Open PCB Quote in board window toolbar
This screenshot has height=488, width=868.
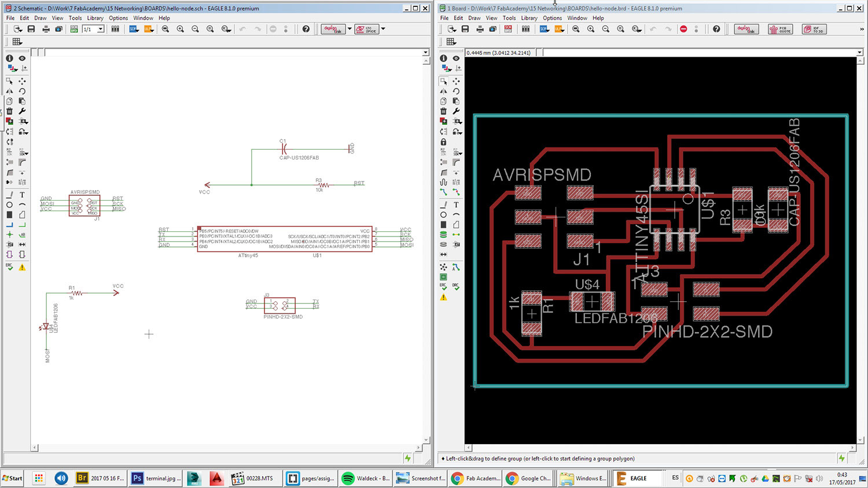780,29
